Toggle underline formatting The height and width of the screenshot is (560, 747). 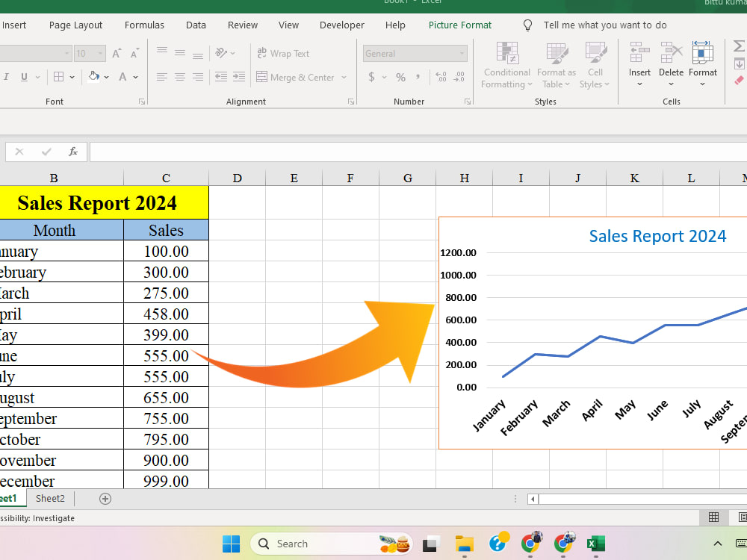tap(24, 77)
